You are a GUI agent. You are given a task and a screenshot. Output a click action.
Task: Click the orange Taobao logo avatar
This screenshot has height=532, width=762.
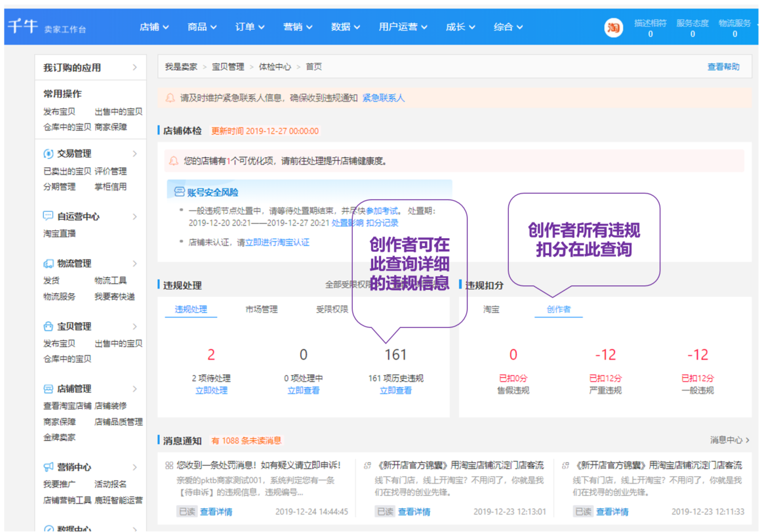tap(613, 28)
